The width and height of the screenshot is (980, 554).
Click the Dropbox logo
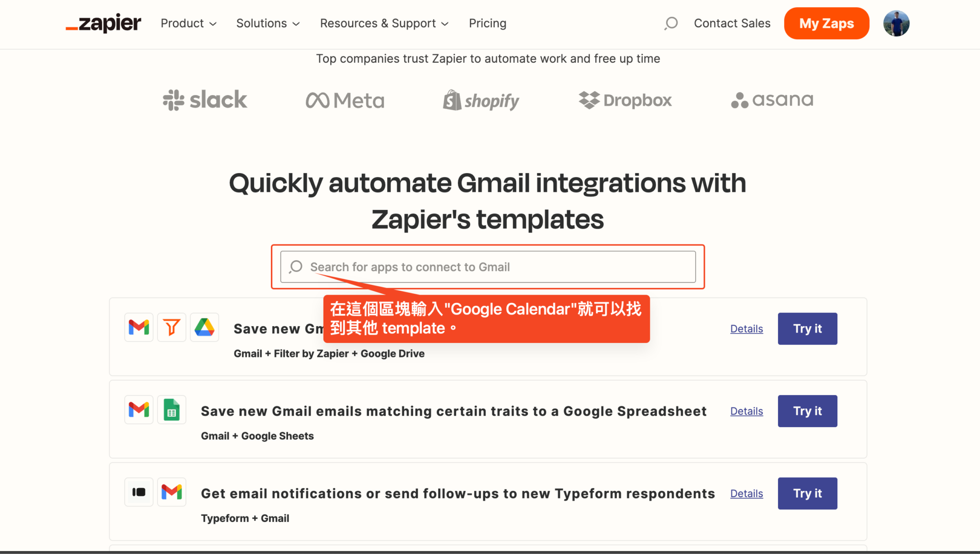coord(625,100)
